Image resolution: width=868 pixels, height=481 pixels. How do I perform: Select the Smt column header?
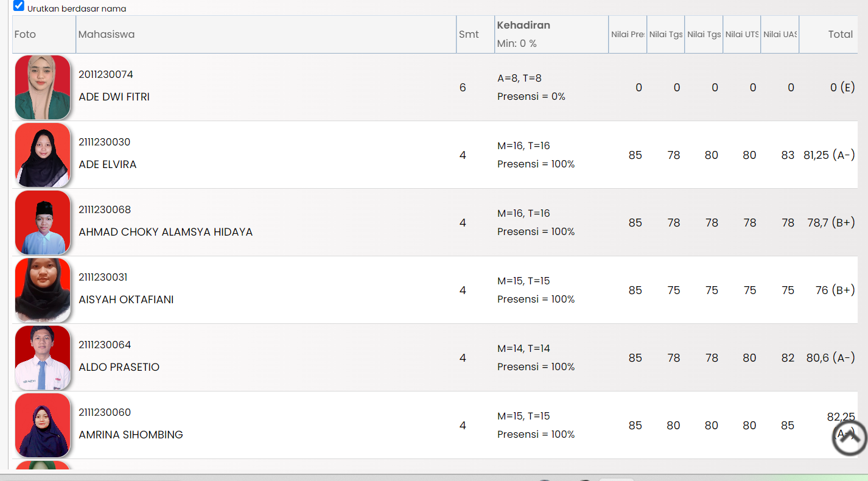coord(469,35)
